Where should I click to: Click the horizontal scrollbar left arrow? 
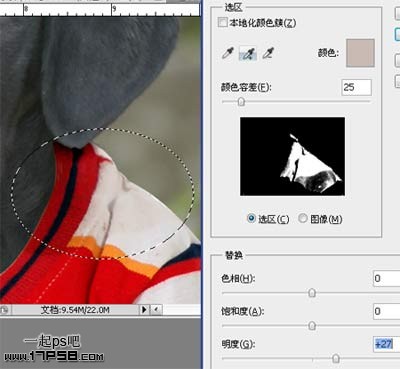(x=156, y=310)
